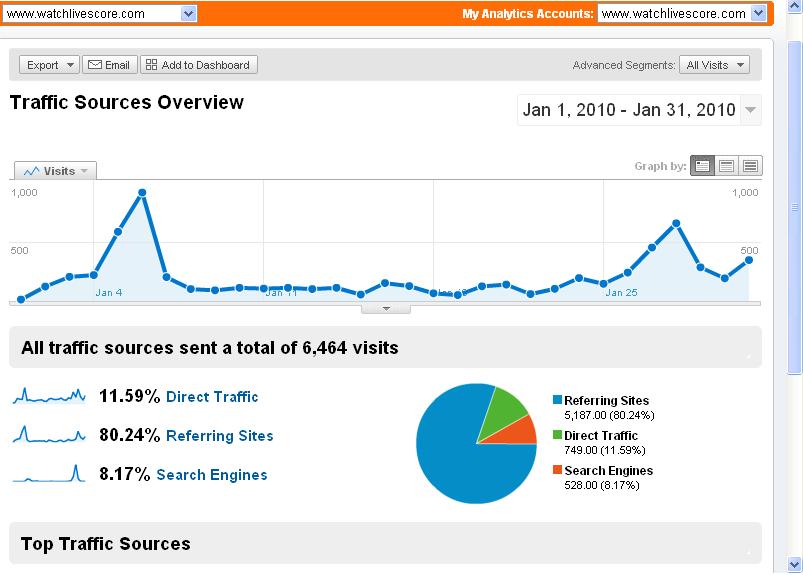Select the last Graph by view icon
The width and height of the screenshot is (803, 575).
pos(750,165)
